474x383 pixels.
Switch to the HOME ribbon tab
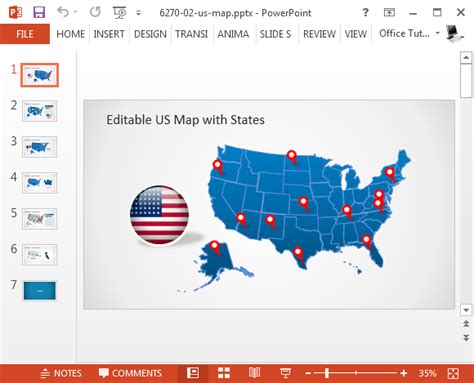pos(70,34)
